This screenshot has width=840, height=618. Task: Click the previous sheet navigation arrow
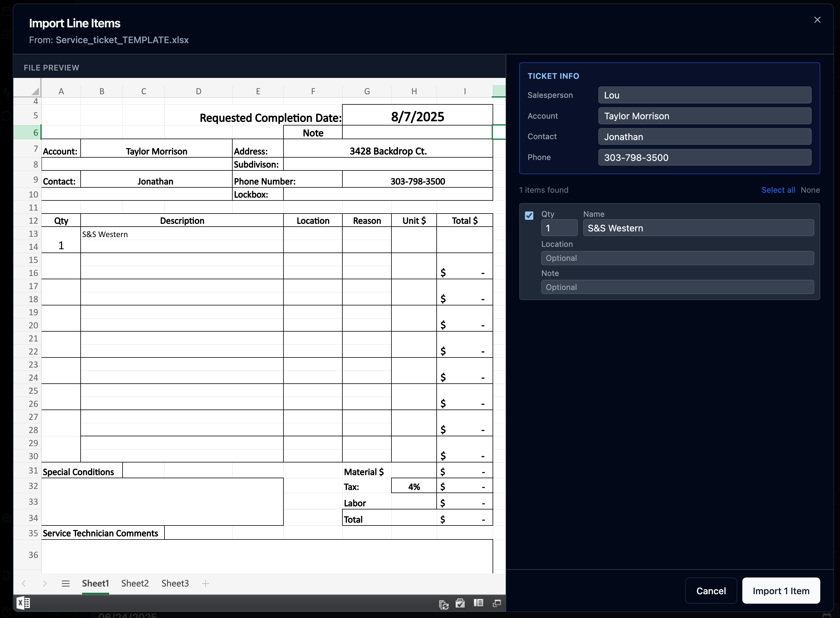[23, 583]
